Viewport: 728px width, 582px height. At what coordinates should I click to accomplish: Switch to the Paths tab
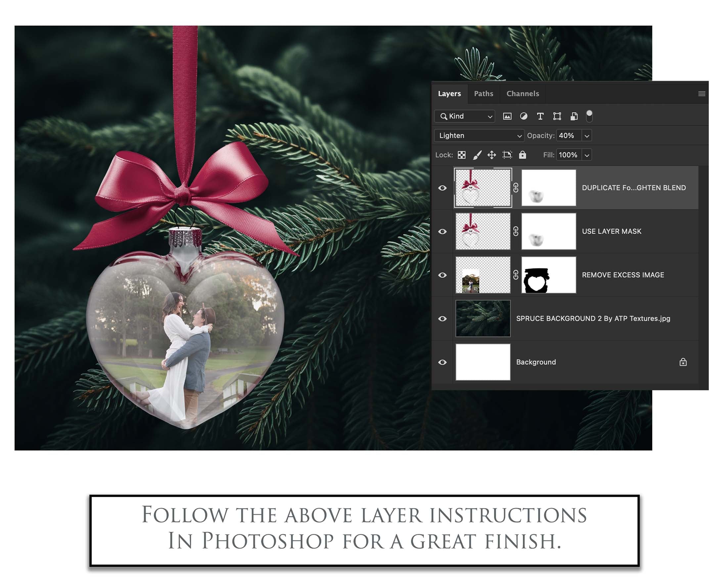tap(483, 94)
